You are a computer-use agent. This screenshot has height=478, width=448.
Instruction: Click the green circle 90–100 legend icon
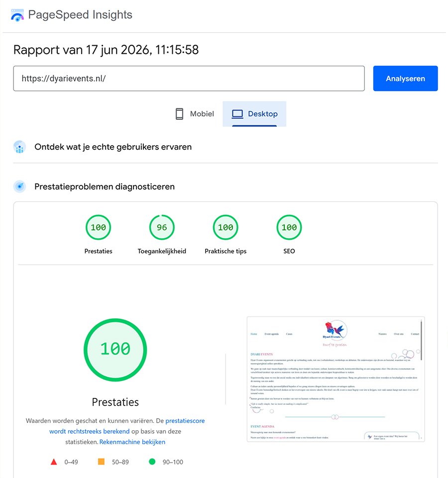152,462
